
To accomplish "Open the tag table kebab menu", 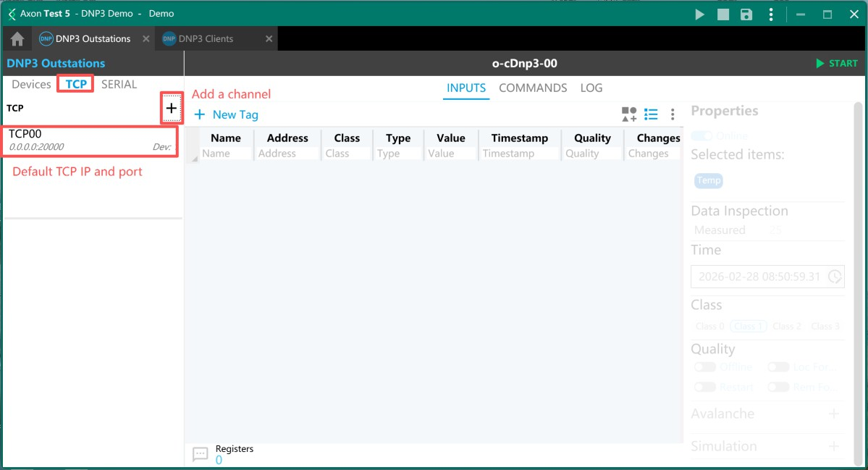I will tap(673, 114).
